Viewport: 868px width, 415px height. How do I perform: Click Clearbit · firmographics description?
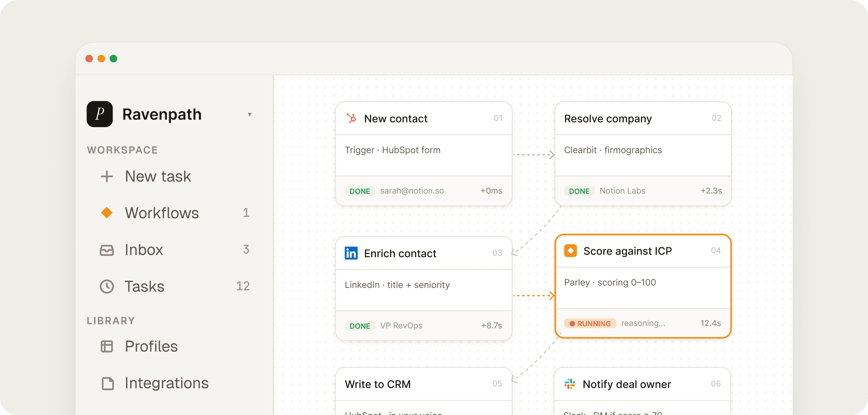pyautogui.click(x=613, y=150)
